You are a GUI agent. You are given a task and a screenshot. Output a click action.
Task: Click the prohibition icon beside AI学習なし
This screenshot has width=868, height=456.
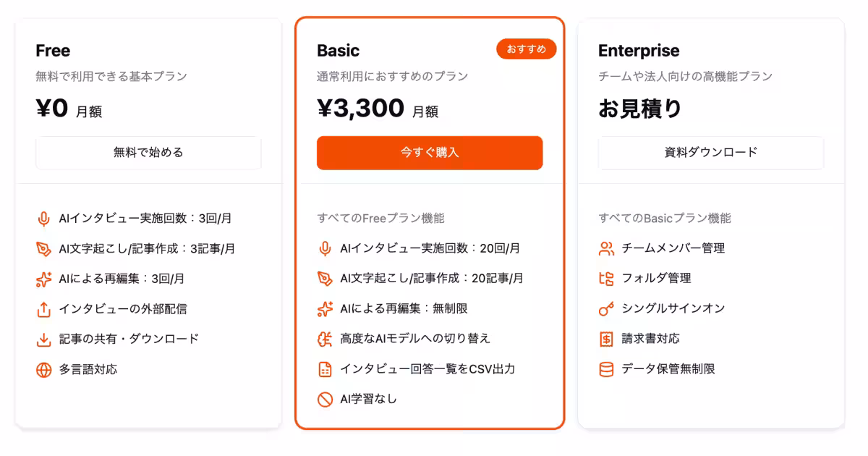pyautogui.click(x=324, y=399)
